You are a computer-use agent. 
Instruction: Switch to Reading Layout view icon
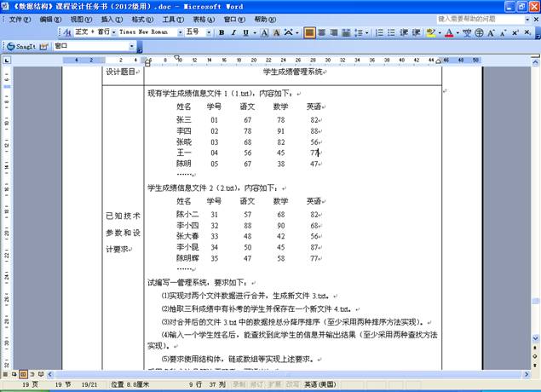coord(41,374)
